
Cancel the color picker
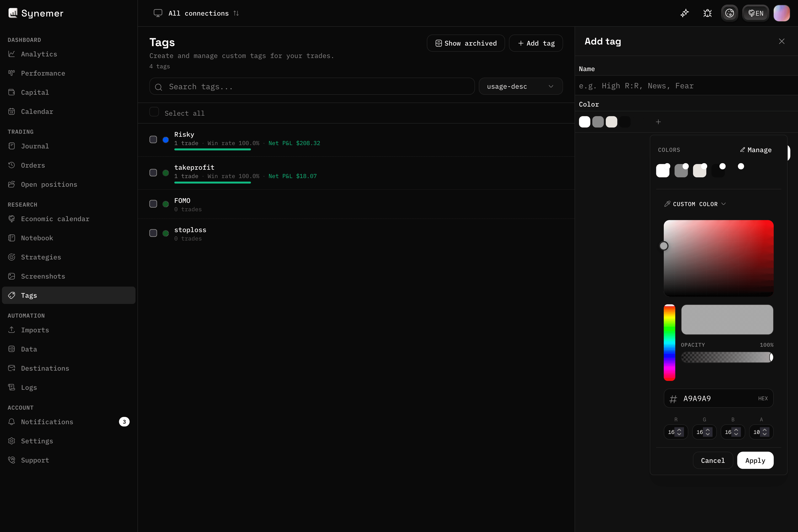coord(713,461)
